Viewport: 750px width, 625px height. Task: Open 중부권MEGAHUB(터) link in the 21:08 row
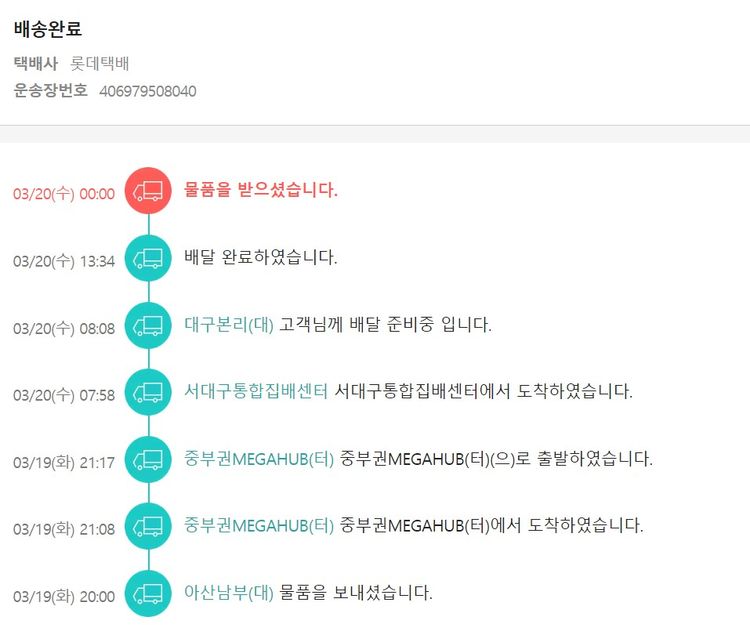point(259,526)
